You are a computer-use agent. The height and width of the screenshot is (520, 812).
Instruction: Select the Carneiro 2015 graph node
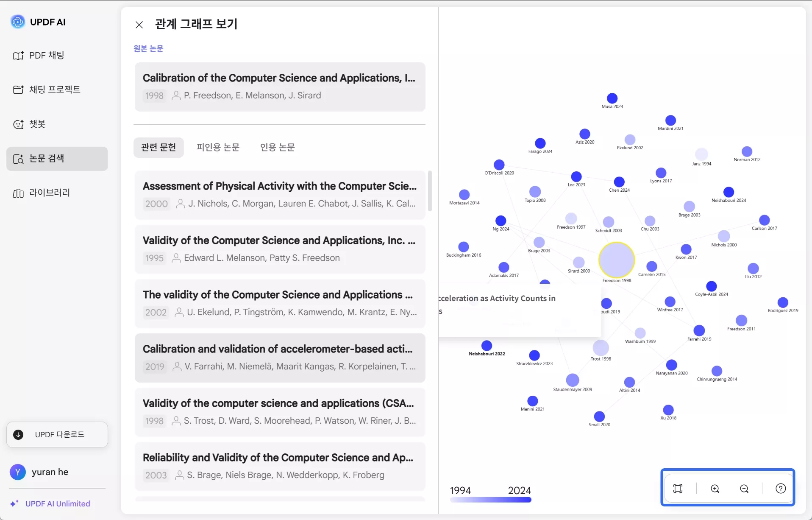651,266
